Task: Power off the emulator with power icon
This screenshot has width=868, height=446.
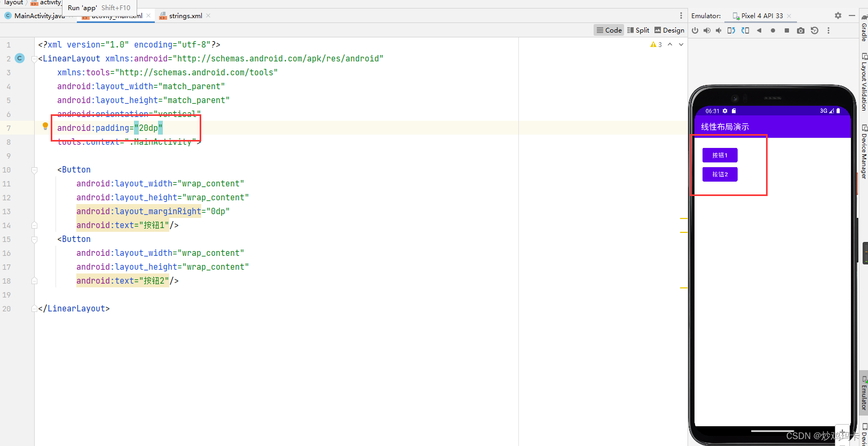Action: [695, 30]
